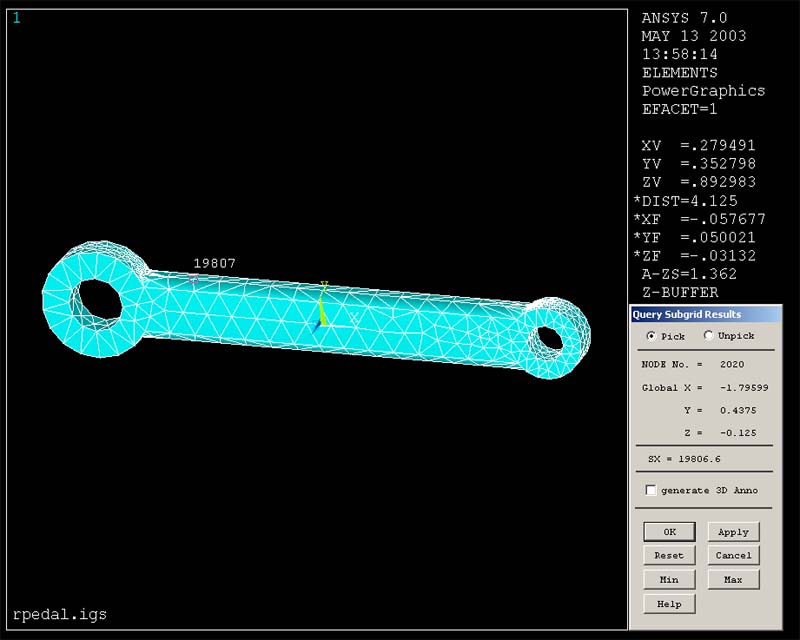Click the YV =.352798 legend entry
Image resolution: width=800 pixels, height=640 pixels.
(x=698, y=164)
